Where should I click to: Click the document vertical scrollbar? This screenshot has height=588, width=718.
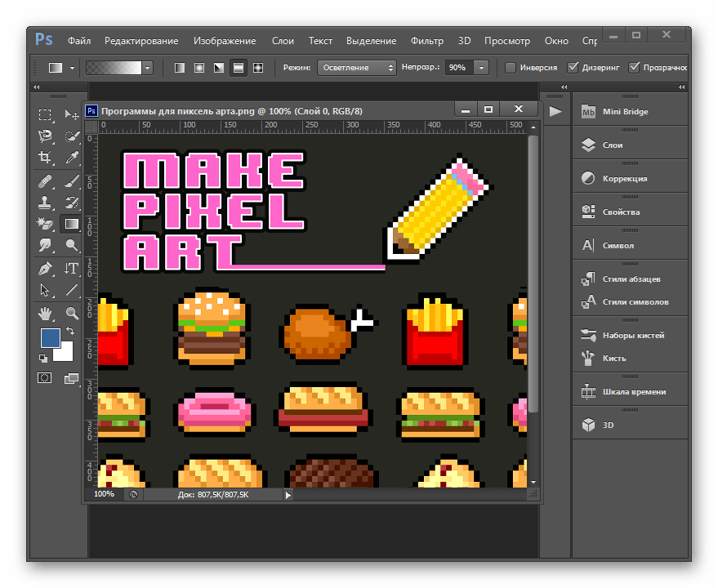pyautogui.click(x=533, y=274)
